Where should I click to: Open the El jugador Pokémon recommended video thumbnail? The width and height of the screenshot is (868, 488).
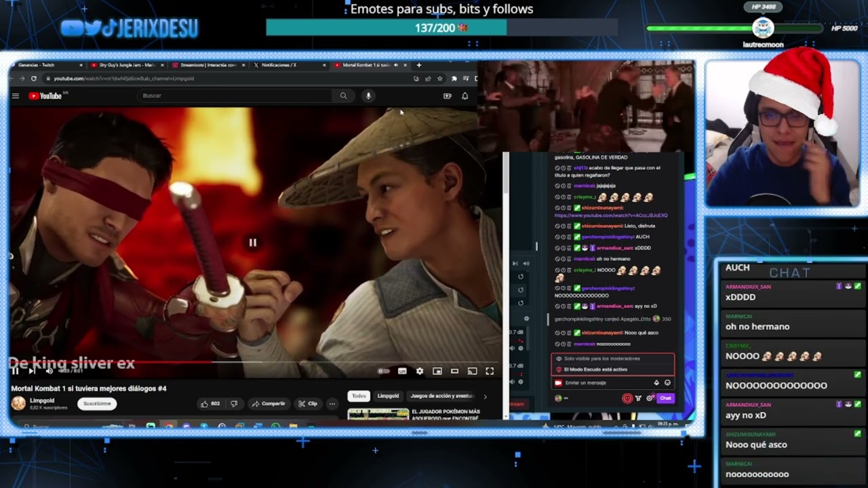pyautogui.click(x=378, y=414)
